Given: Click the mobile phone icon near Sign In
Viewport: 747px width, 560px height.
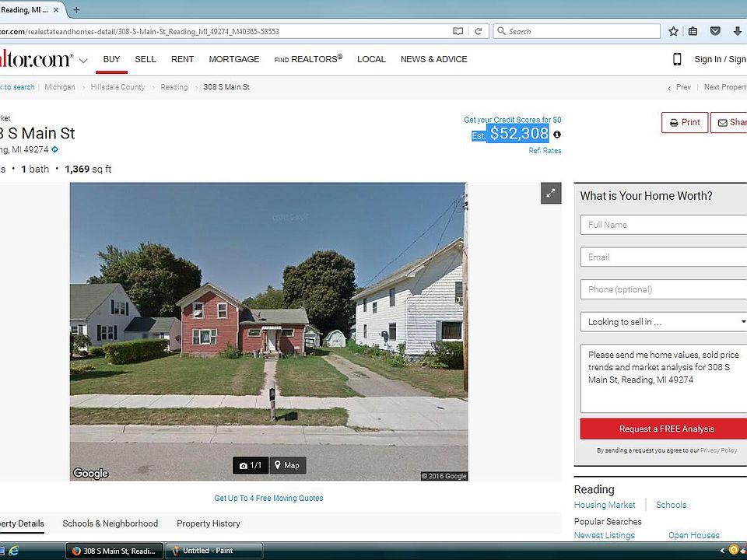Looking at the screenshot, I should pos(677,59).
